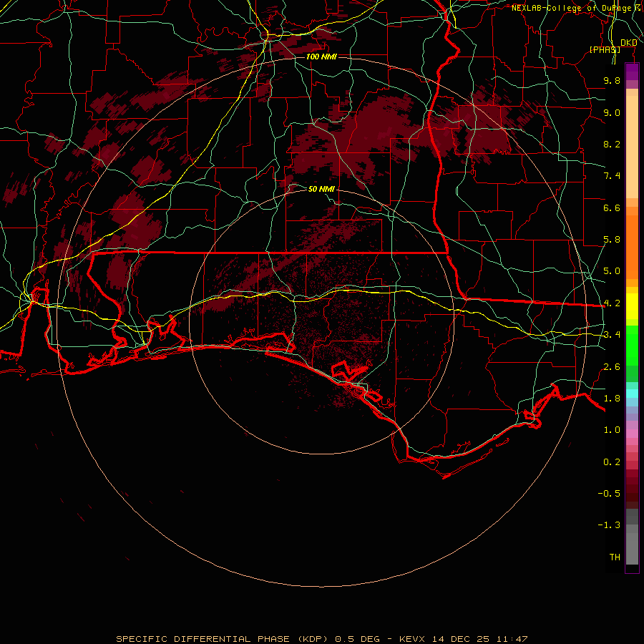Viewport: 644px width, 644px height.
Task: Pick the large peach segment of color bar
Action: (x=632, y=147)
